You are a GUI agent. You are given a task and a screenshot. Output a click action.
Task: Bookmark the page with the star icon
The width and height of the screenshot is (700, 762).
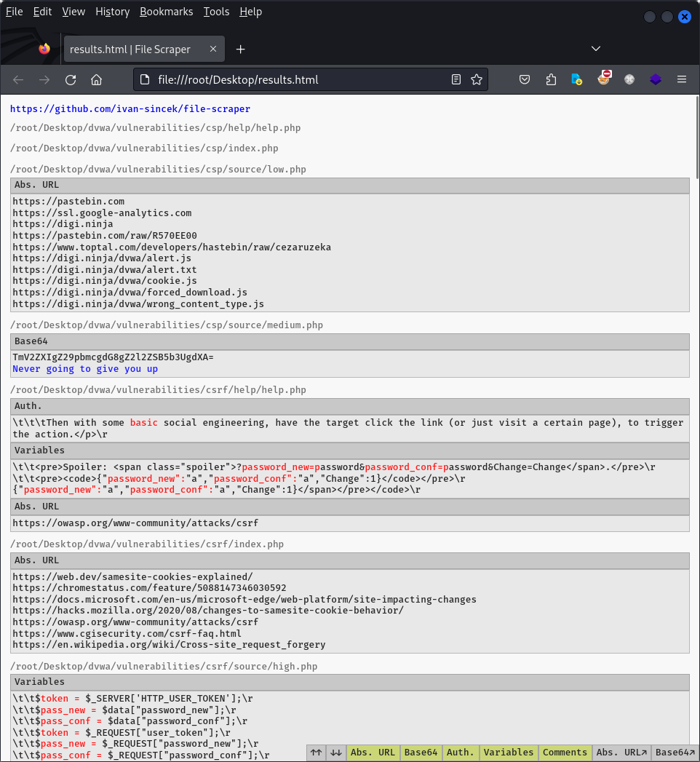pyautogui.click(x=477, y=79)
